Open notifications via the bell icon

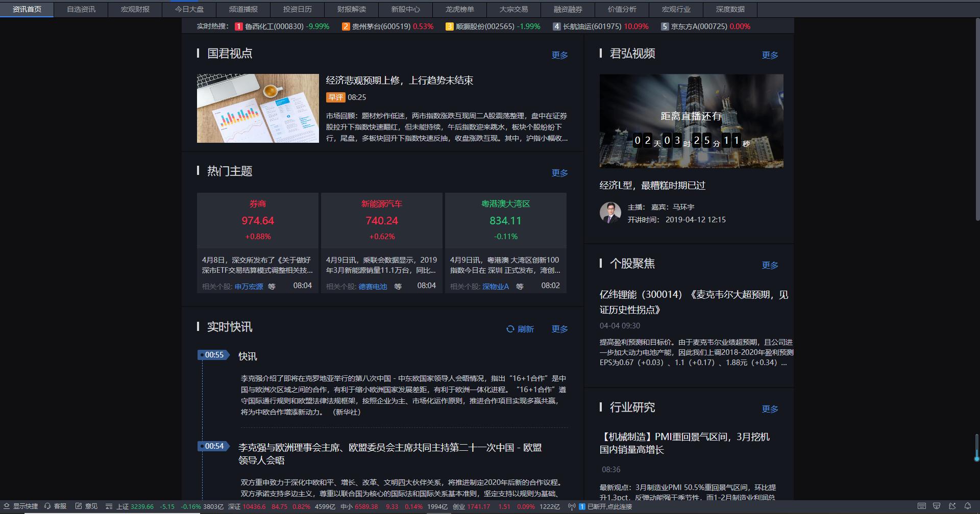967,506
